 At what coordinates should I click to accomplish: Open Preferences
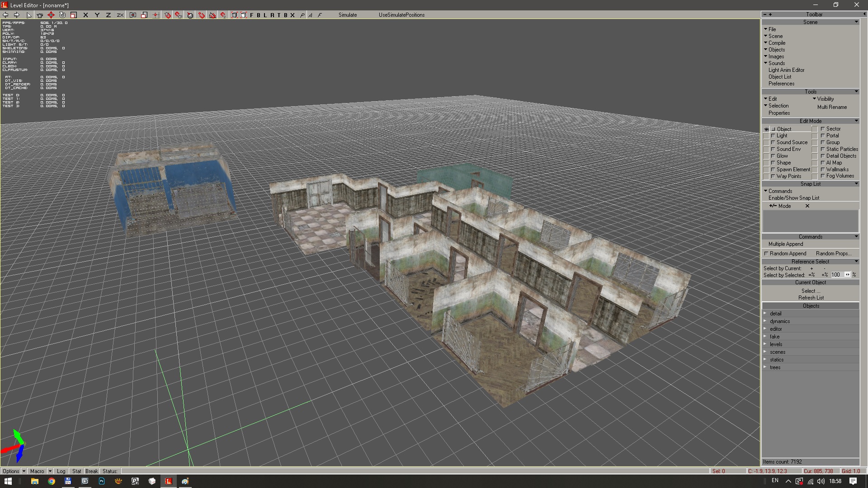tap(781, 84)
